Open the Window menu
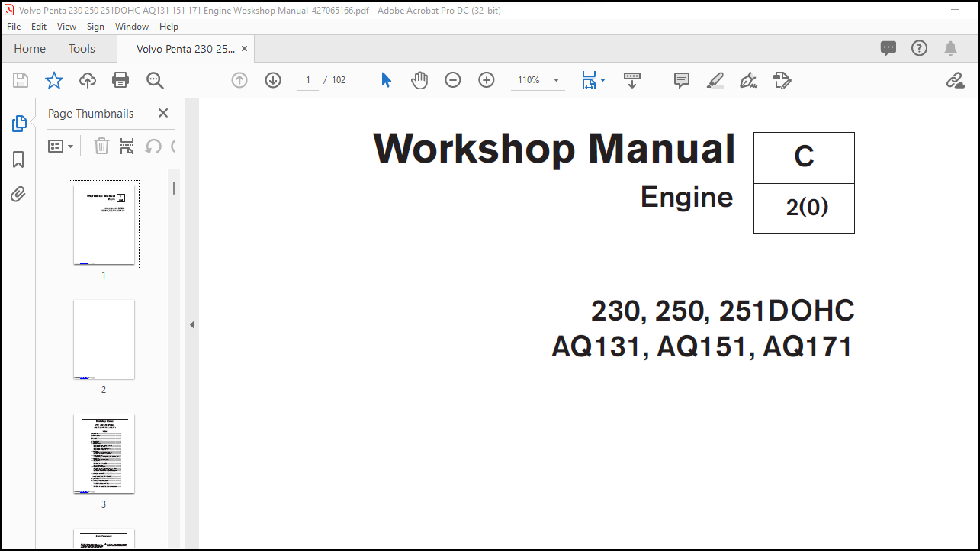The image size is (980, 551). click(x=132, y=26)
